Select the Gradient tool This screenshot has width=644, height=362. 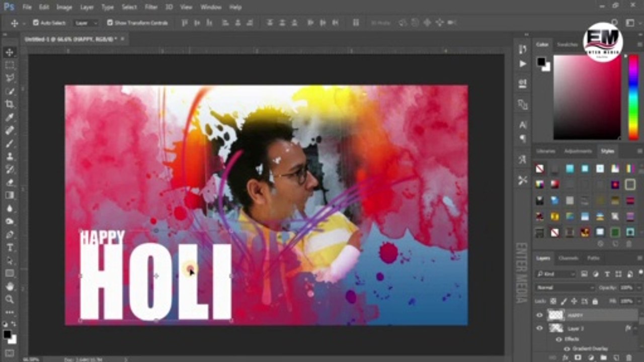[x=10, y=196]
